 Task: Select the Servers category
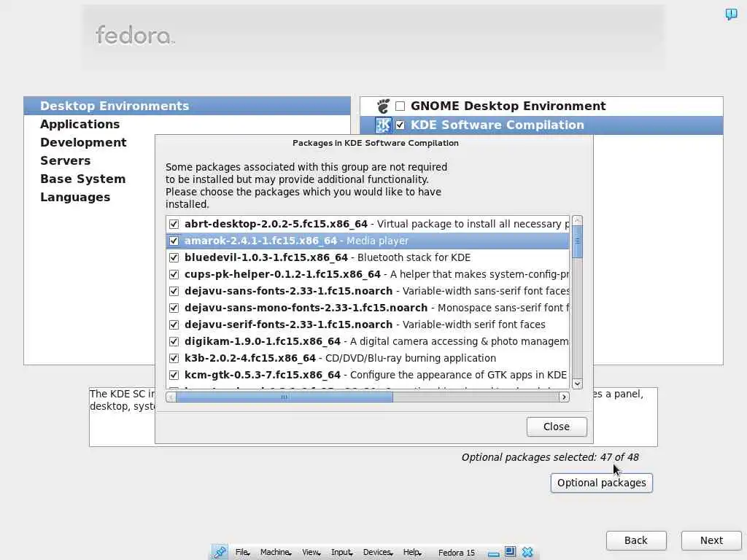tap(65, 160)
